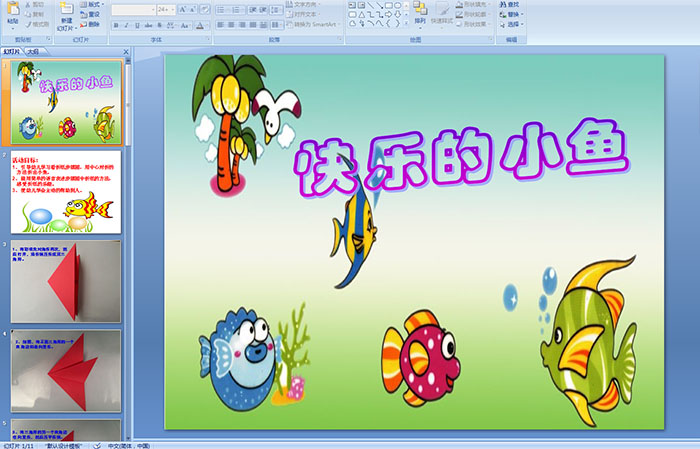Click the Clear Formatting eraser icon
This screenshot has height=449, width=700.
click(x=205, y=9)
